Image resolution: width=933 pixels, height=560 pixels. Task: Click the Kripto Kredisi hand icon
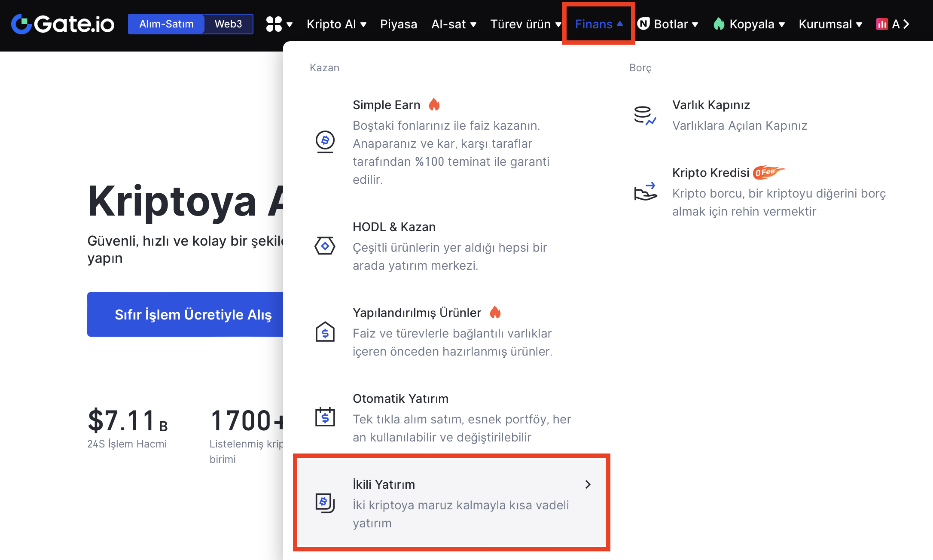click(645, 192)
